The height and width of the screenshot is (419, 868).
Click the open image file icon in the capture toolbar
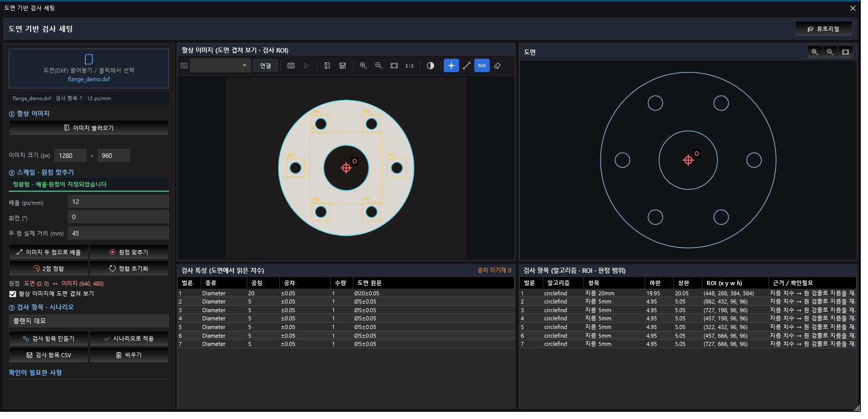(327, 66)
